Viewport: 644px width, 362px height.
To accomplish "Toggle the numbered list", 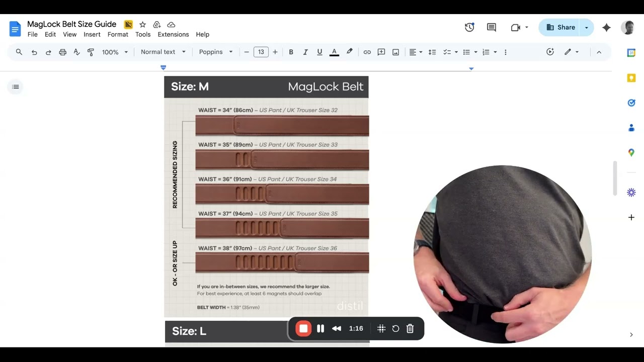I will pos(486,52).
